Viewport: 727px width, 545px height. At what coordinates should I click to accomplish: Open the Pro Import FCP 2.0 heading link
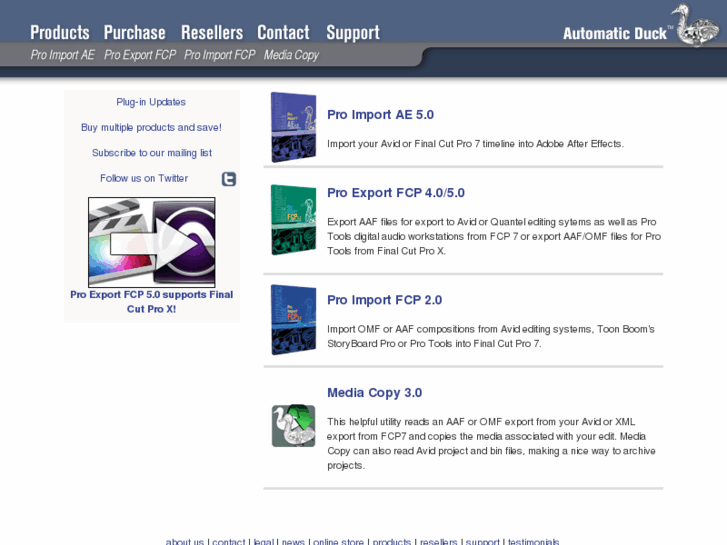click(384, 300)
